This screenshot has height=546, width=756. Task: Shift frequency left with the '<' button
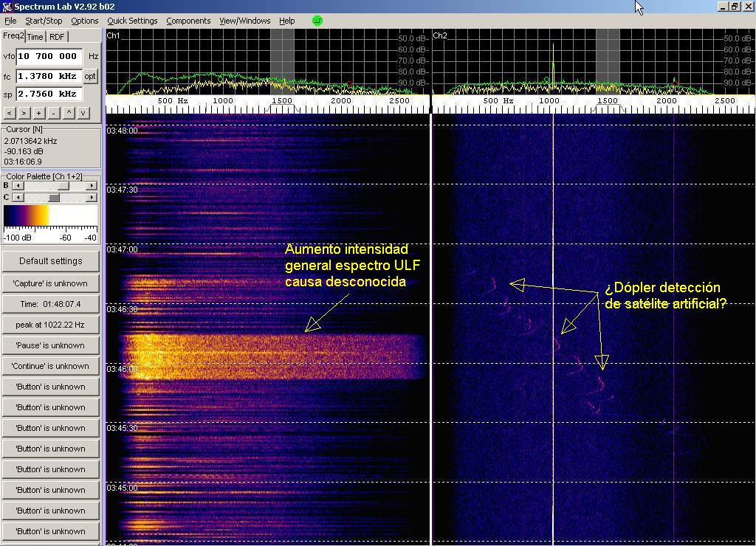coord(10,113)
